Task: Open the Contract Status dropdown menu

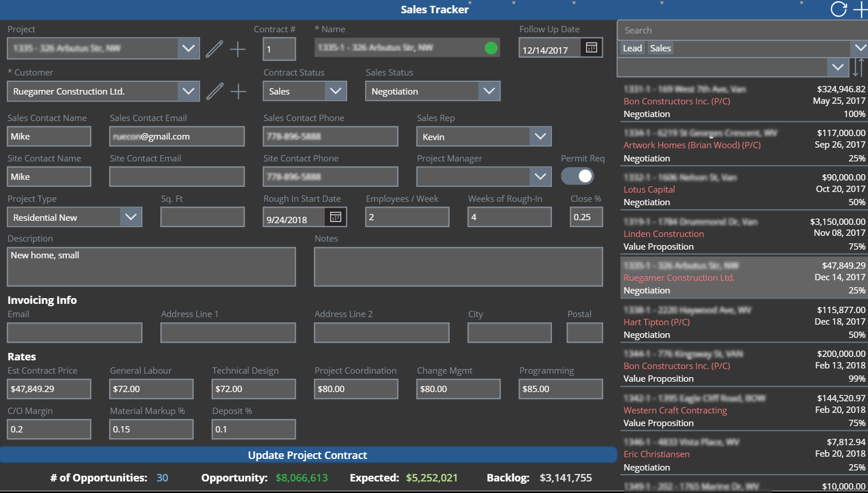Action: [x=336, y=91]
